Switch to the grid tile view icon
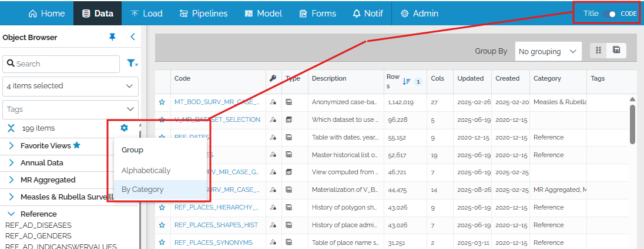This screenshot has width=644, height=249. coord(599,51)
